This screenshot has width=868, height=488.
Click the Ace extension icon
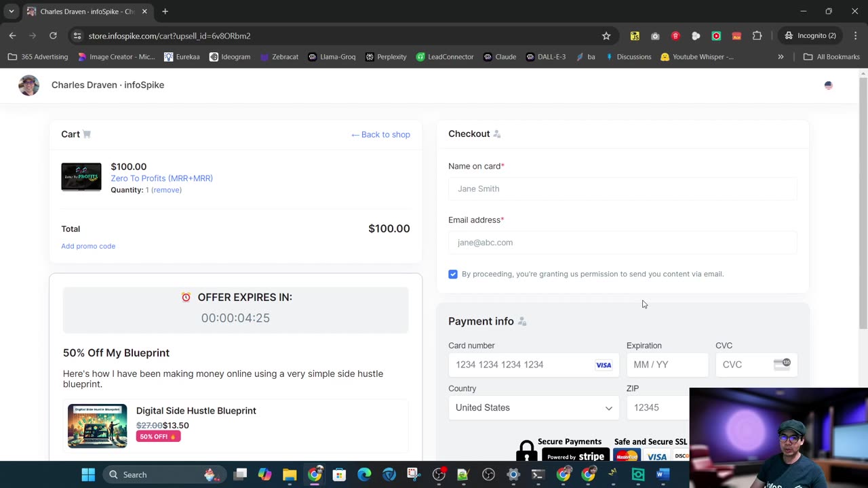pyautogui.click(x=736, y=36)
